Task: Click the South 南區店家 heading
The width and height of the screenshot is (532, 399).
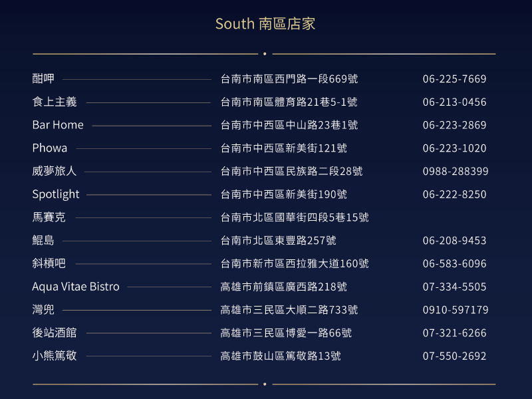Action: click(265, 24)
